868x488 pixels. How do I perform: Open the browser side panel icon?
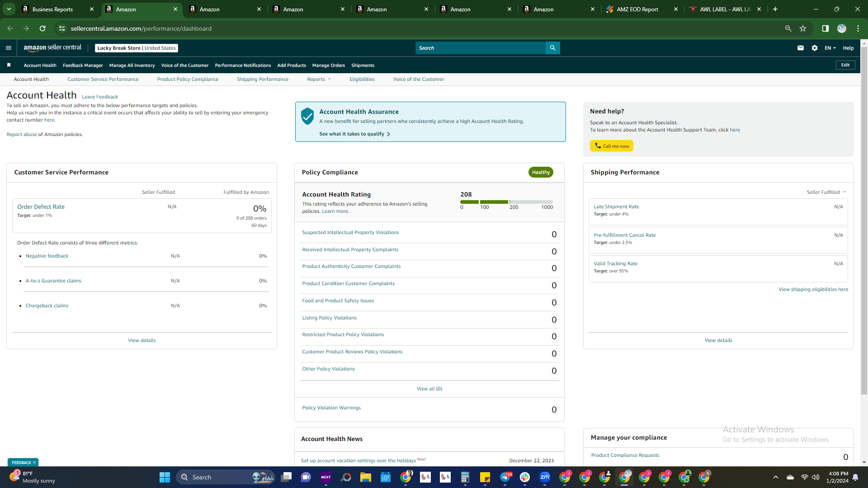pos(825,28)
